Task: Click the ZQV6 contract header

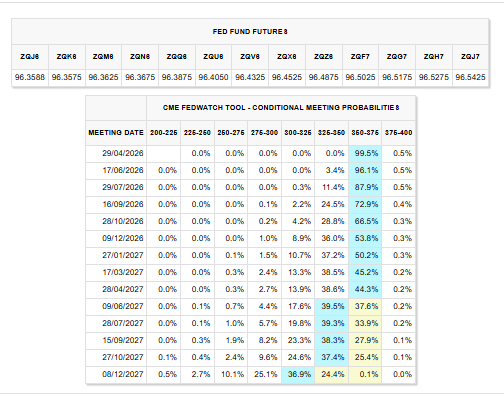Action: click(x=250, y=57)
